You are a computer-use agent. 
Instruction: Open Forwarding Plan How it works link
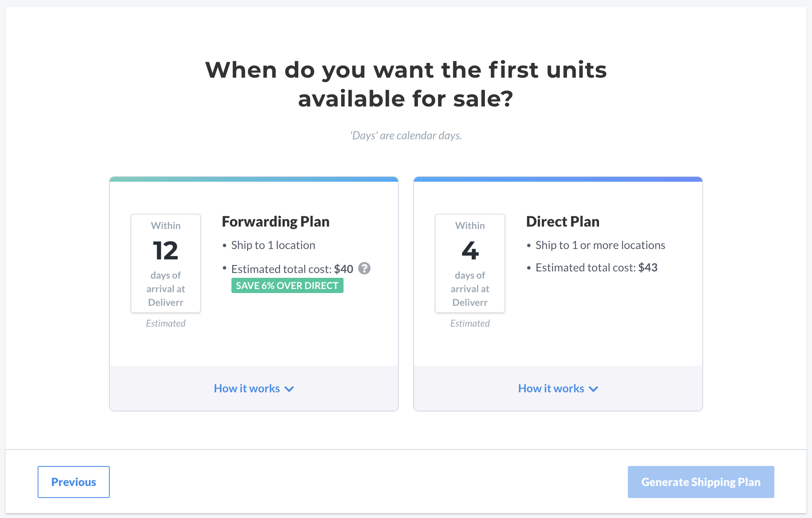247,388
